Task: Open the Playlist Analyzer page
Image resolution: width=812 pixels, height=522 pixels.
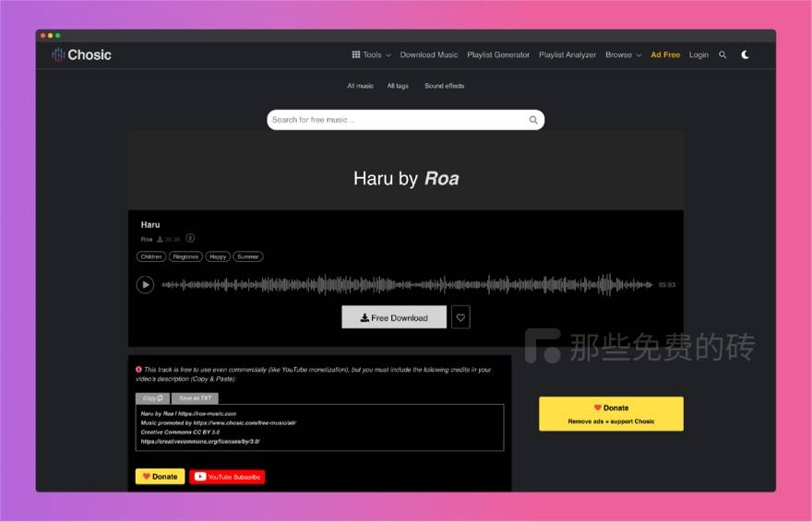Action: (567, 55)
